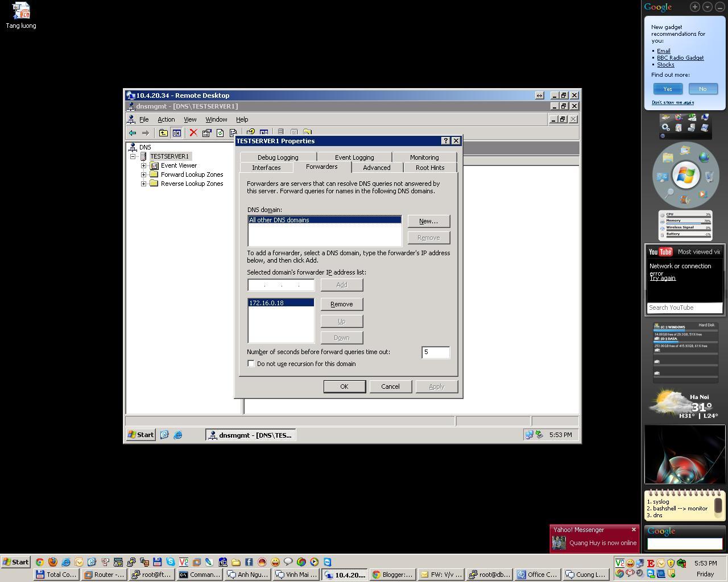Click the 'Try again' link in the YouTube gadget
Image resolution: width=728 pixels, height=582 pixels.
coord(662,278)
